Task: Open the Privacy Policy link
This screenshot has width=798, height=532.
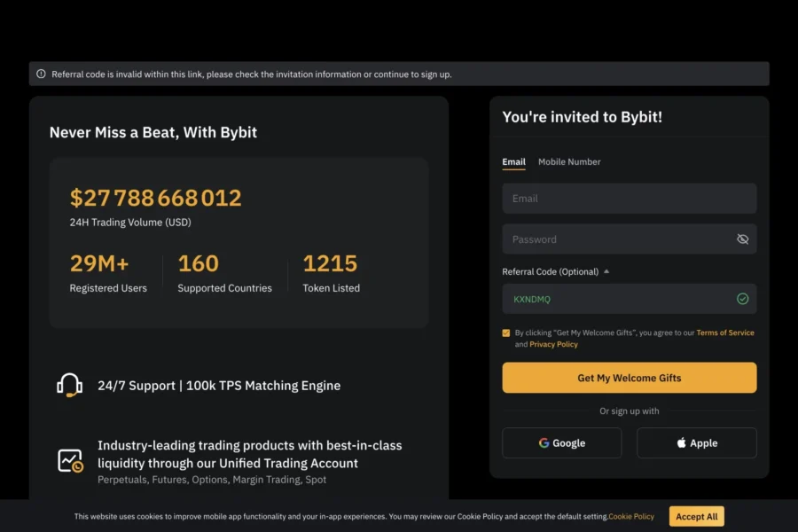Action: pos(553,345)
